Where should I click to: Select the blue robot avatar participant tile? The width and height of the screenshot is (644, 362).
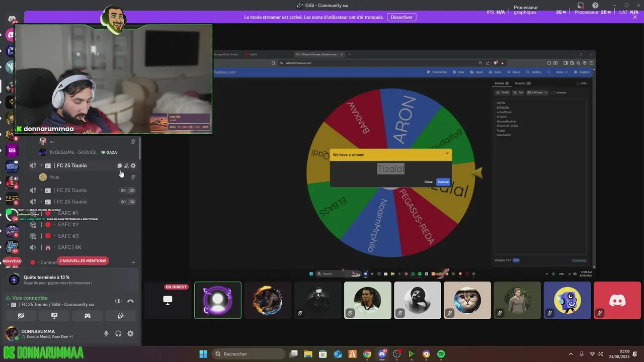pos(568,300)
